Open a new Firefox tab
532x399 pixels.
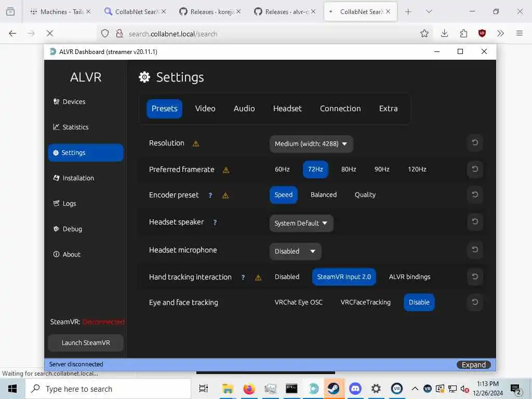(x=408, y=11)
